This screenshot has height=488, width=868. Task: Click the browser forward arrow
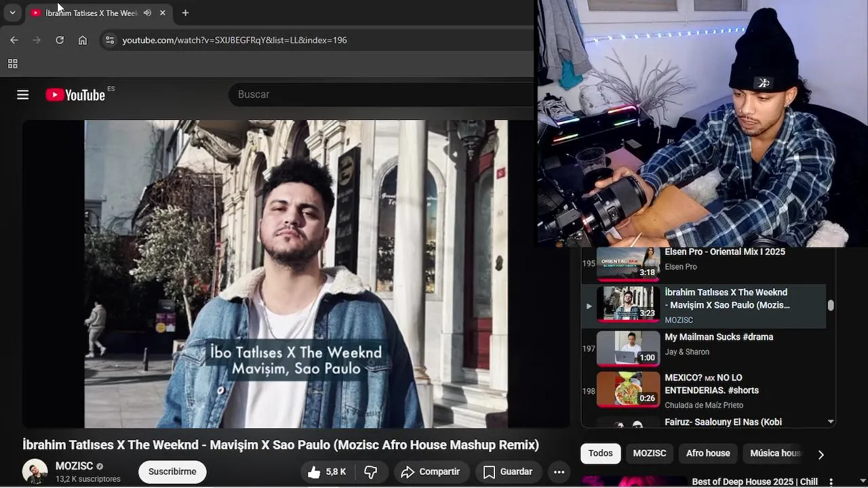(x=37, y=40)
